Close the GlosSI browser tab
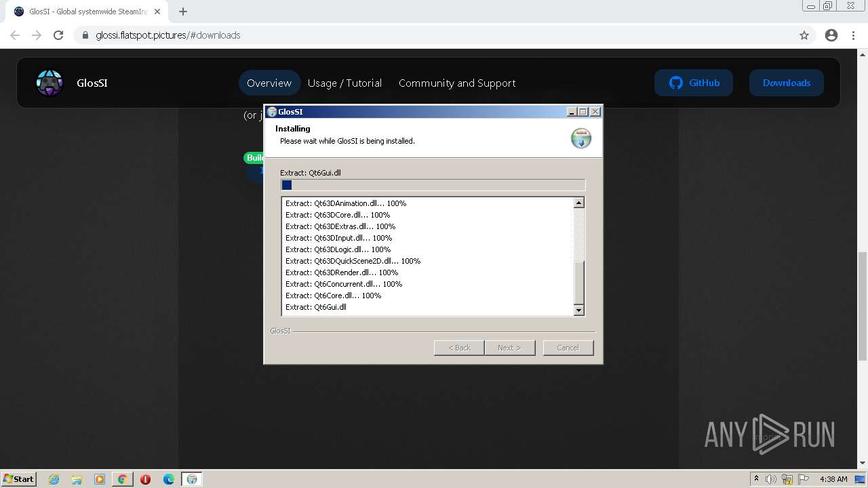The height and width of the screenshot is (488, 868). [157, 12]
